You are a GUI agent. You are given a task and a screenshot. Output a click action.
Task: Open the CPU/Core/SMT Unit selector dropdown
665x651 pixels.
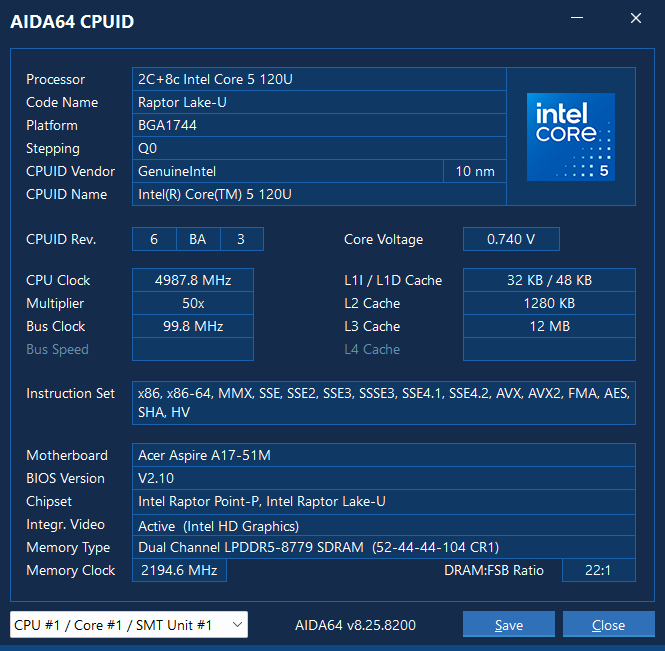(x=129, y=625)
